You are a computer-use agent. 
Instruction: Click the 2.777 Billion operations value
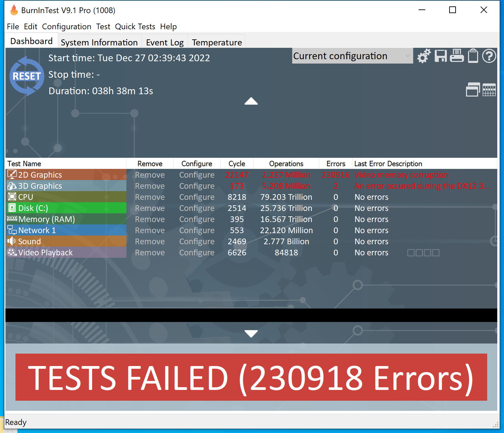click(286, 242)
